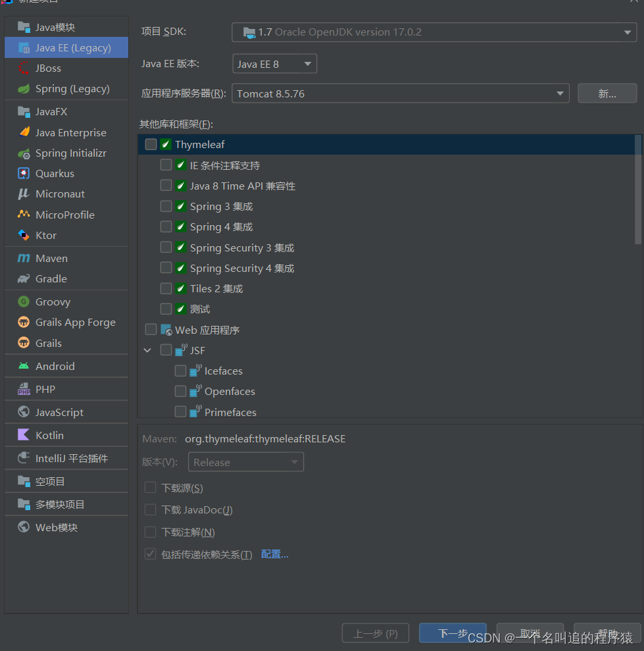Open the Java EE 版本 dropdown
Viewport: 644px width, 651px height.
tap(275, 64)
